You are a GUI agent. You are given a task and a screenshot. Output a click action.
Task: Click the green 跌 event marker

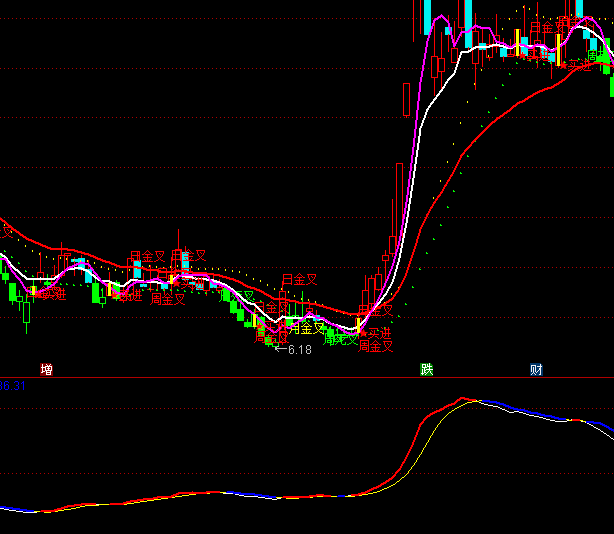[427, 369]
